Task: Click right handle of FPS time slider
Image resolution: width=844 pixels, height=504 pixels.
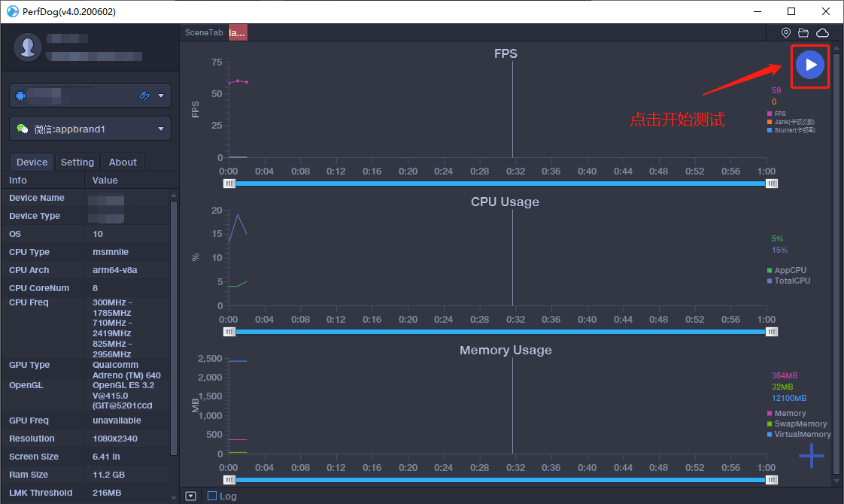Action: [x=771, y=184]
